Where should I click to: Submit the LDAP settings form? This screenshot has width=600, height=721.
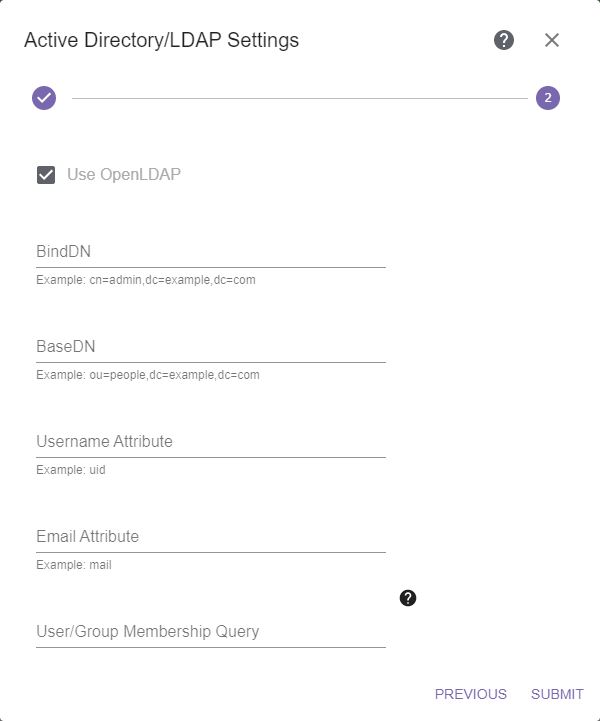pos(557,694)
